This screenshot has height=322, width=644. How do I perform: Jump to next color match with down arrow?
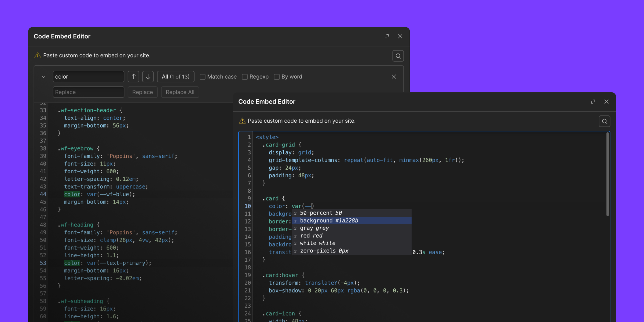tap(148, 76)
